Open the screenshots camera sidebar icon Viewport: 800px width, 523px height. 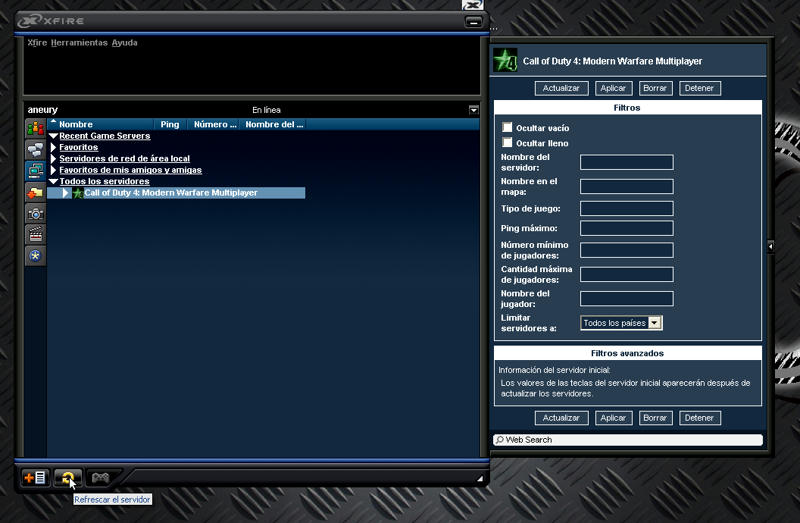[x=35, y=214]
